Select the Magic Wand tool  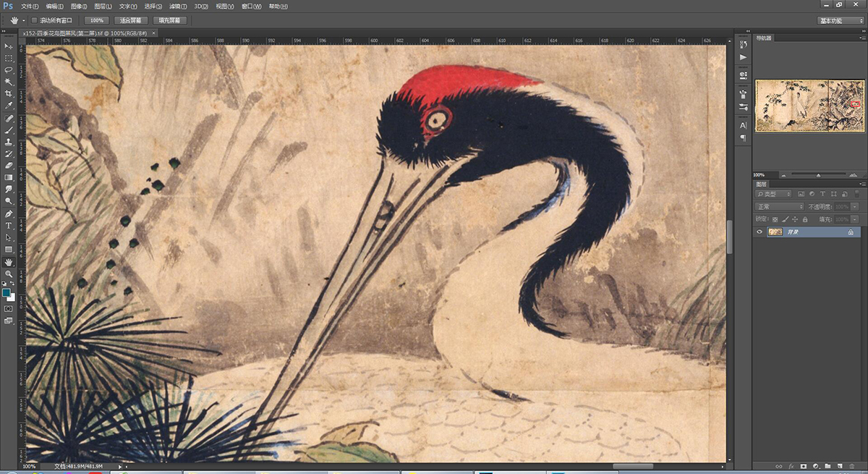[x=9, y=82]
